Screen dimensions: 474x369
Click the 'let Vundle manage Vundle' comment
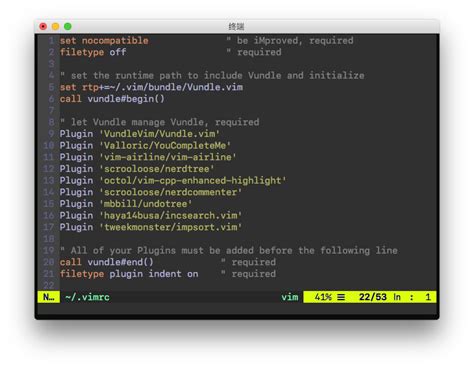point(160,122)
